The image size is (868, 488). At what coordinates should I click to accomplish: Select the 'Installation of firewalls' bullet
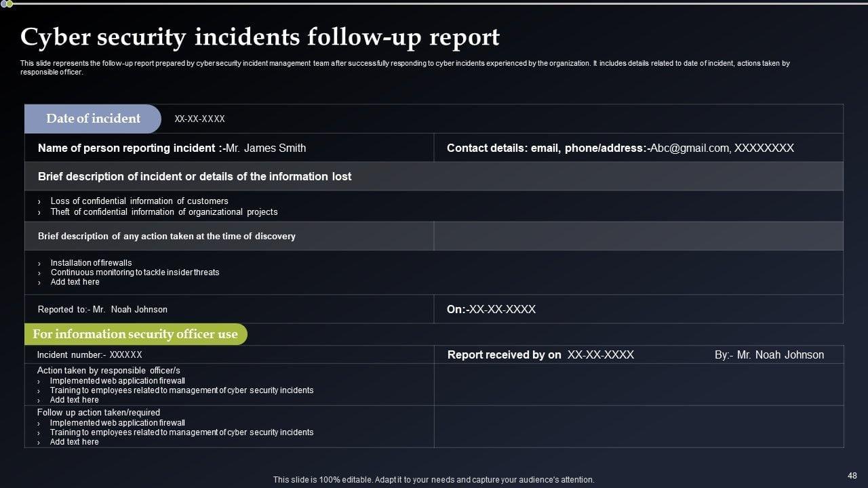tap(91, 262)
